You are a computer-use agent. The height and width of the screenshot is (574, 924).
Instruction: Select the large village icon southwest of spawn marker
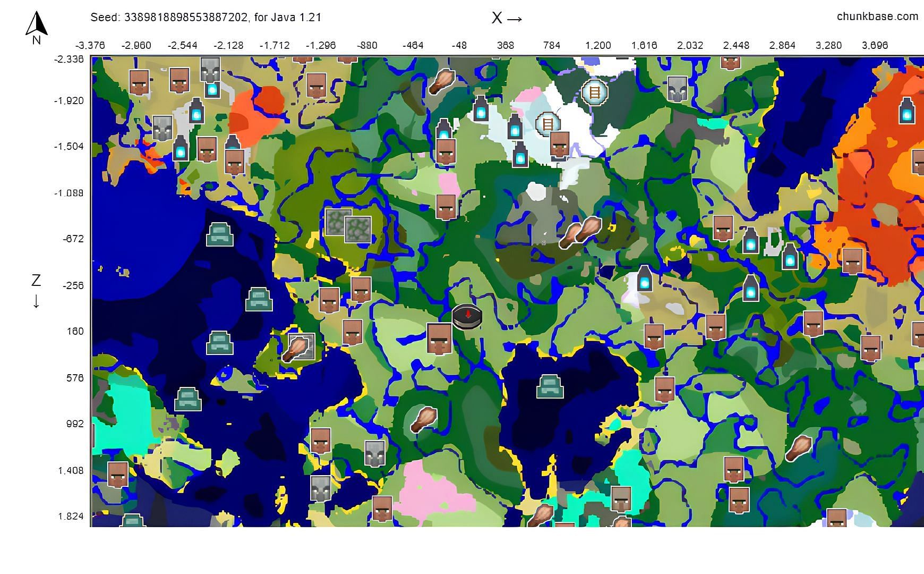(440, 339)
